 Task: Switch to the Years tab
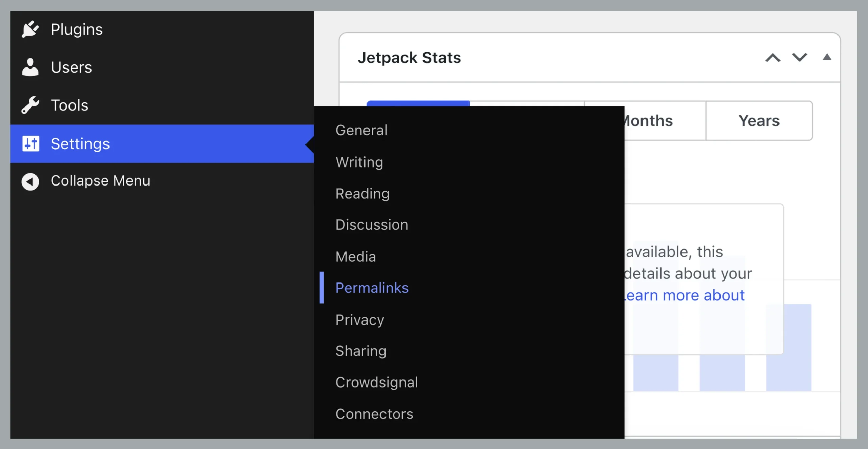click(759, 121)
